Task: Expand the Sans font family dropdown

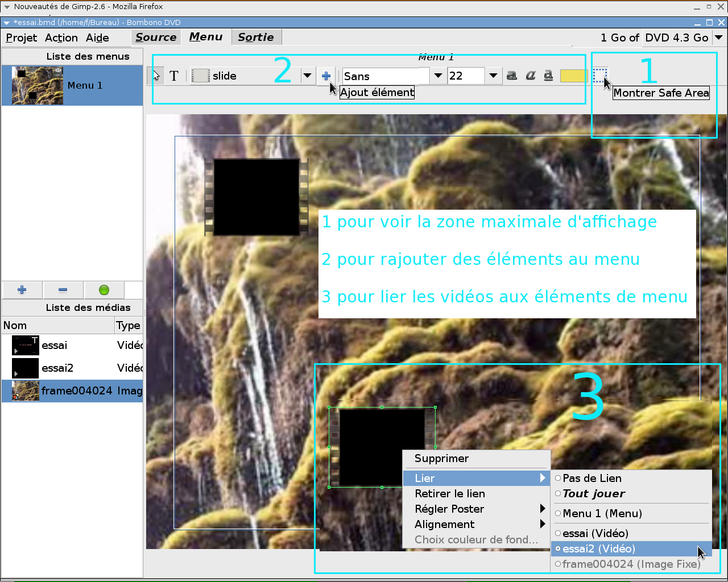Action: pos(438,76)
